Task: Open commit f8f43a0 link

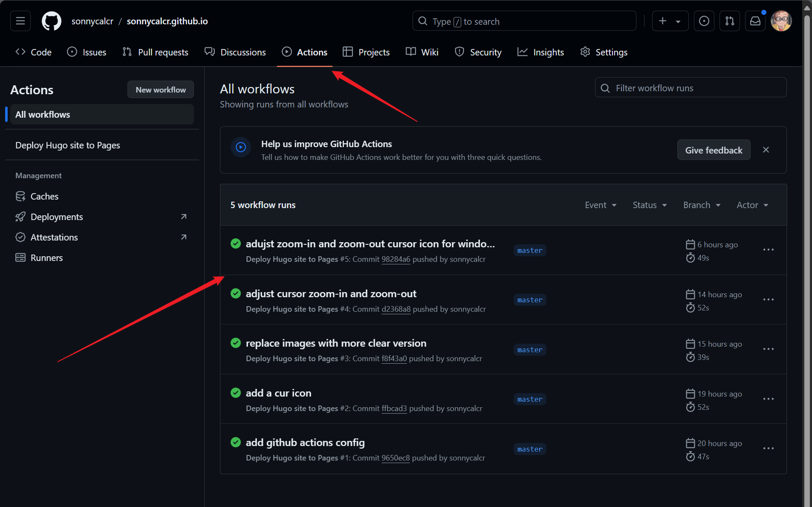Action: pos(394,358)
